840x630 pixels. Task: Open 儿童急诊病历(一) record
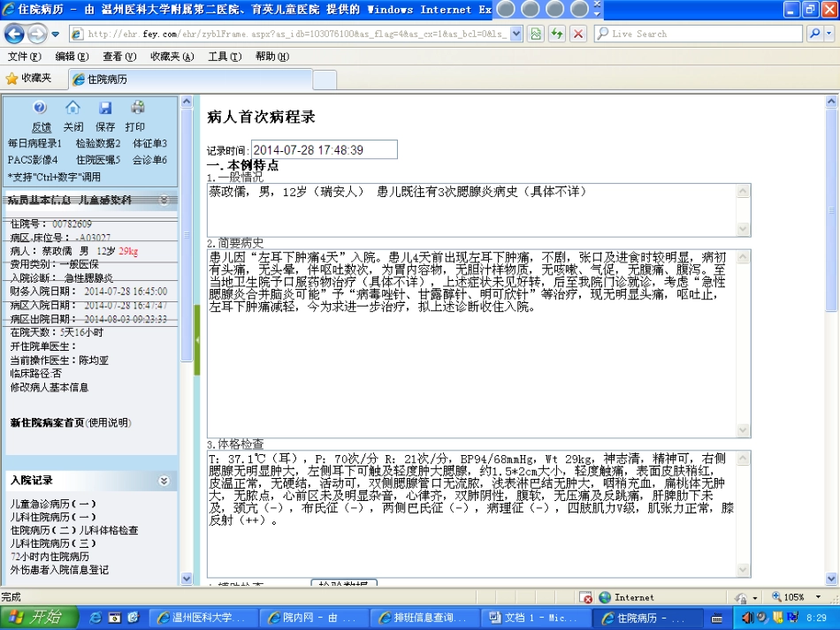(x=53, y=504)
